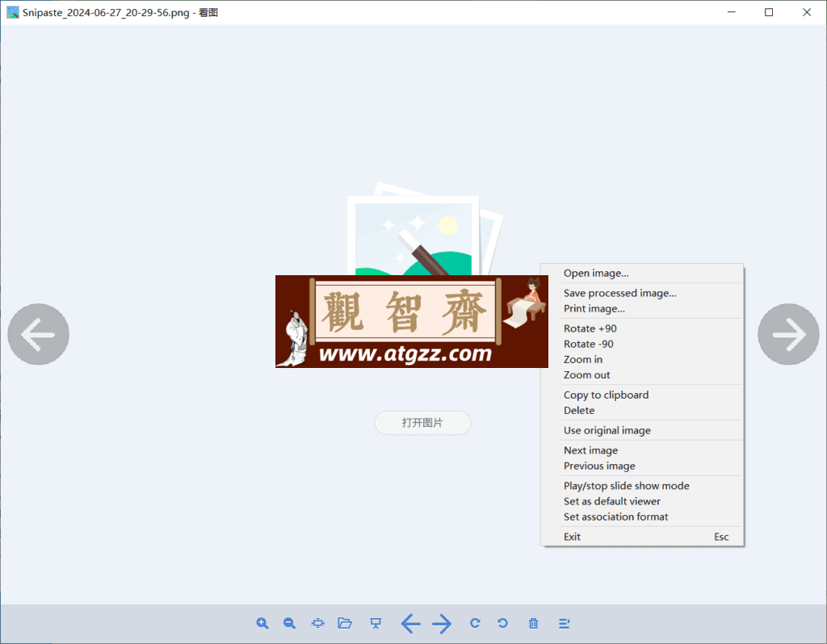This screenshot has width=827, height=644.
Task: Click the fit-to-window icon in toolbar
Action: point(318,624)
